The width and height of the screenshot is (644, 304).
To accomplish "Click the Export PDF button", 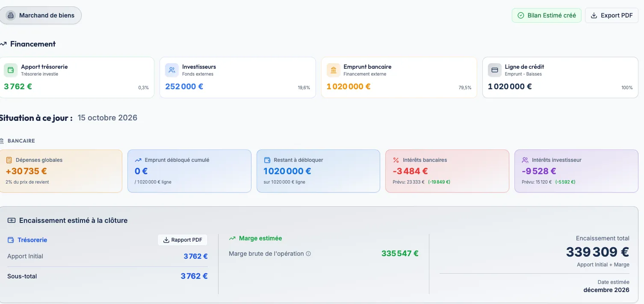I will point(612,15).
